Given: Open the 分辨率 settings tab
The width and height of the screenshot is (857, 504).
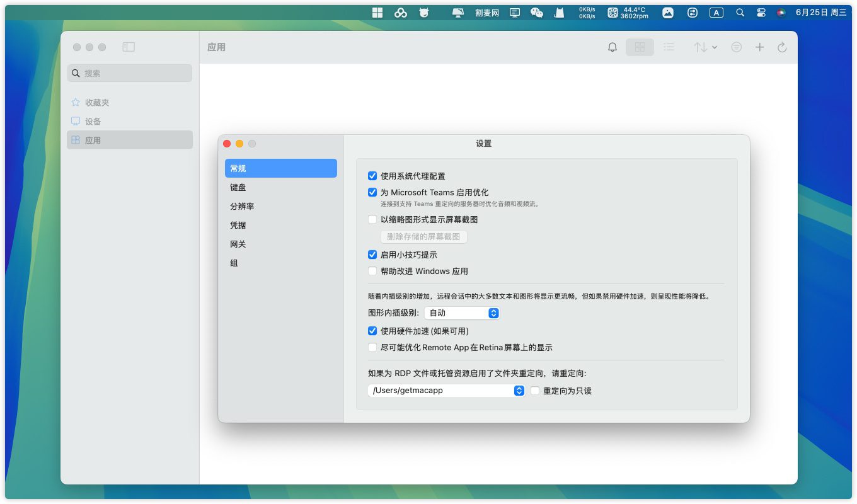Looking at the screenshot, I should (x=242, y=207).
